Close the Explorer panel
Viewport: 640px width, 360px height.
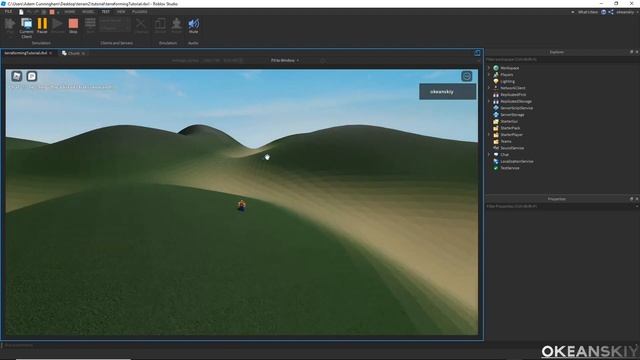(637, 52)
